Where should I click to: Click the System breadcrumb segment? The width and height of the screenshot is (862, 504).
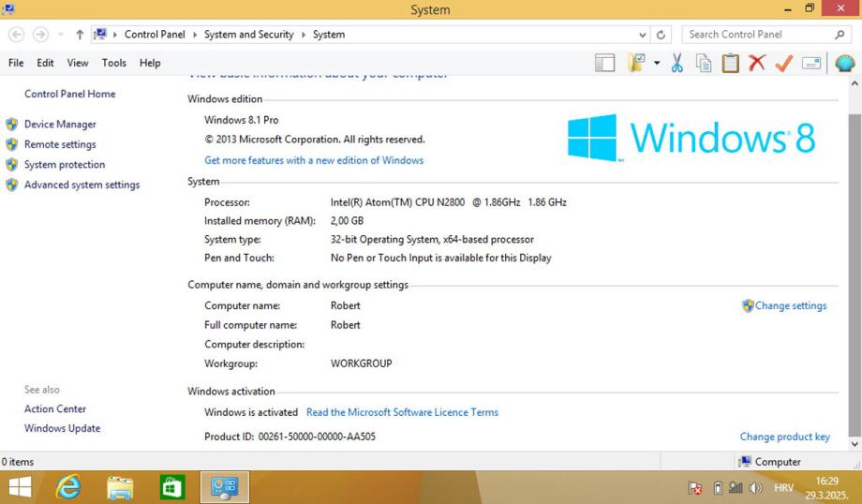329,35
